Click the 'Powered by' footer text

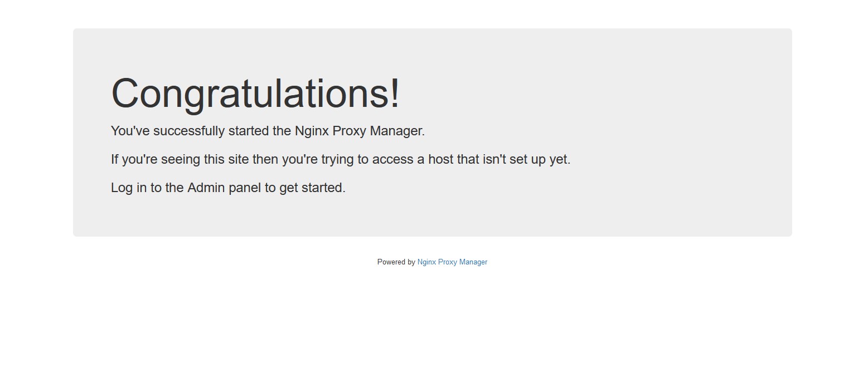click(x=396, y=262)
